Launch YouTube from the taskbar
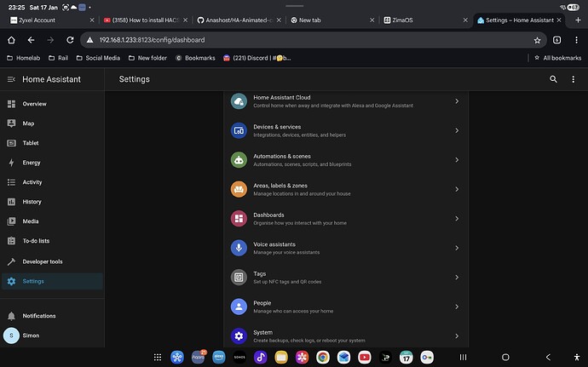588x367 pixels. 364,358
